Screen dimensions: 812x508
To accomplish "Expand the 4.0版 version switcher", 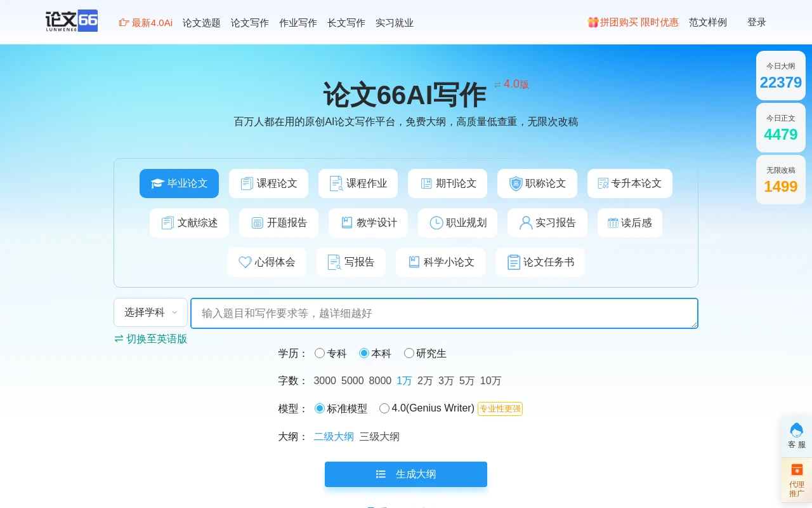I will pos(511,84).
